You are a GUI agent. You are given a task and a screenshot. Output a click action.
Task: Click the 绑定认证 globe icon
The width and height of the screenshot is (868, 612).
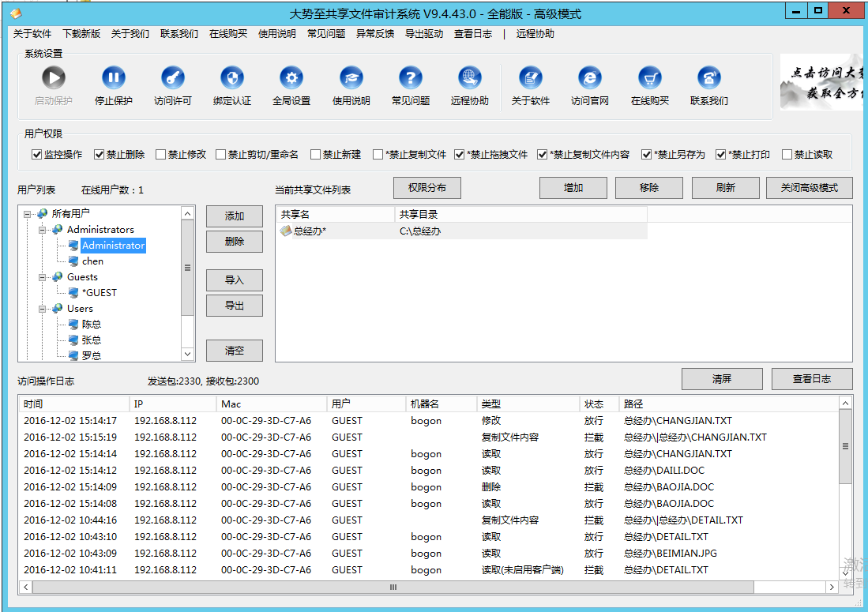click(231, 77)
